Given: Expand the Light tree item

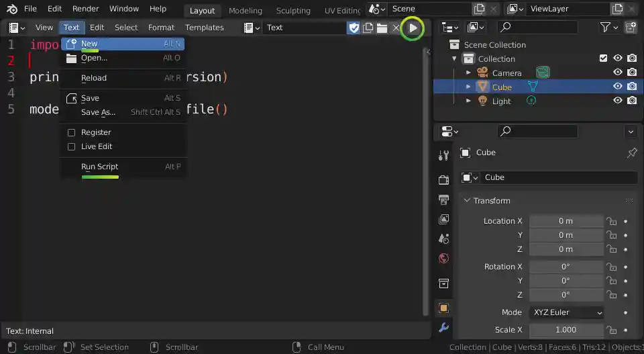Looking at the screenshot, I should 468,101.
